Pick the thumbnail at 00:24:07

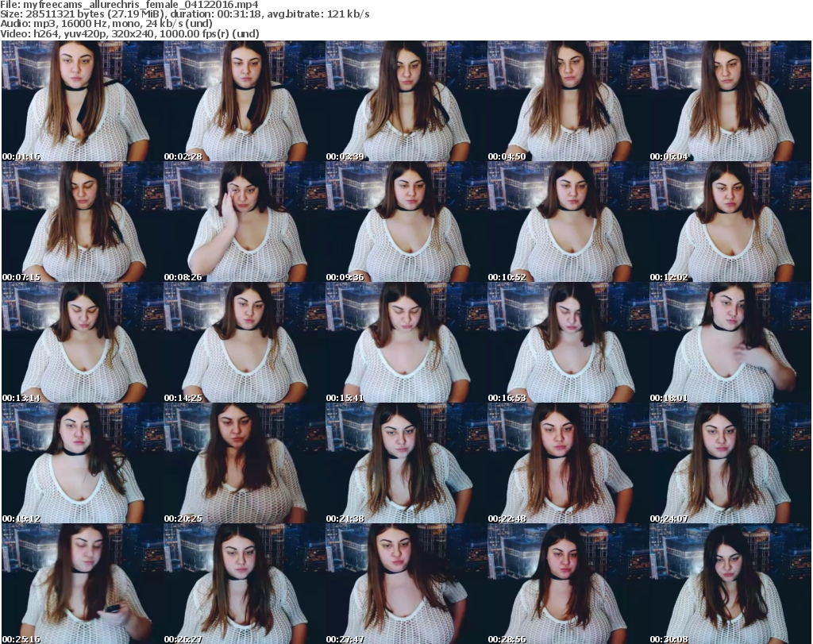pyautogui.click(x=730, y=463)
